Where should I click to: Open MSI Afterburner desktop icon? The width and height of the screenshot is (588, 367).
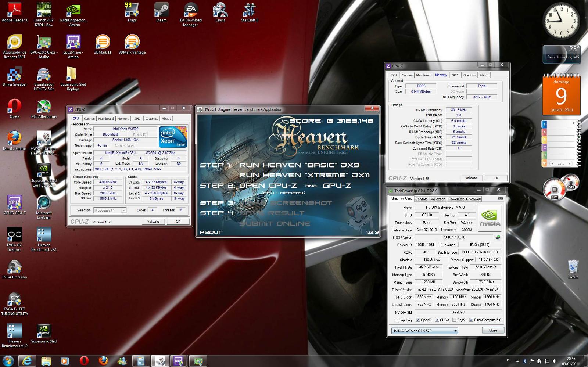(44, 109)
